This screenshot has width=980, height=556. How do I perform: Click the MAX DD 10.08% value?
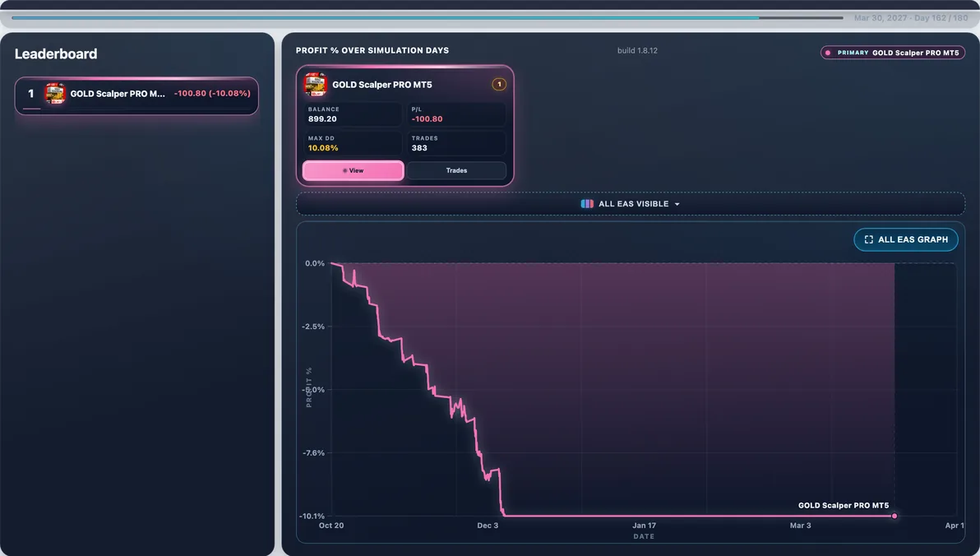coord(323,148)
